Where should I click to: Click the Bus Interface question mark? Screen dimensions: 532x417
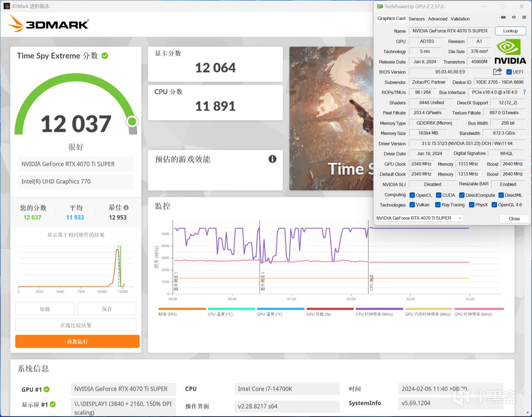coord(525,92)
